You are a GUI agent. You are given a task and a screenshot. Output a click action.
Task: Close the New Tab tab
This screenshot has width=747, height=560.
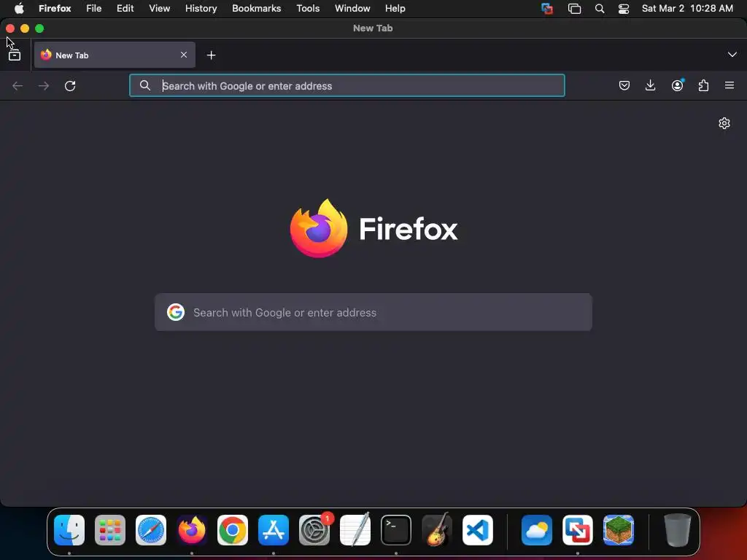pyautogui.click(x=183, y=55)
